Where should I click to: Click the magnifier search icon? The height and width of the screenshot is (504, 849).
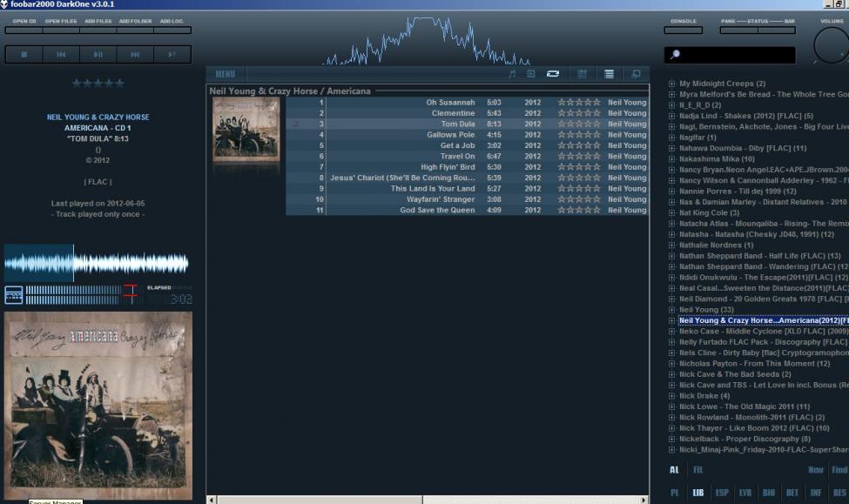tap(675, 54)
